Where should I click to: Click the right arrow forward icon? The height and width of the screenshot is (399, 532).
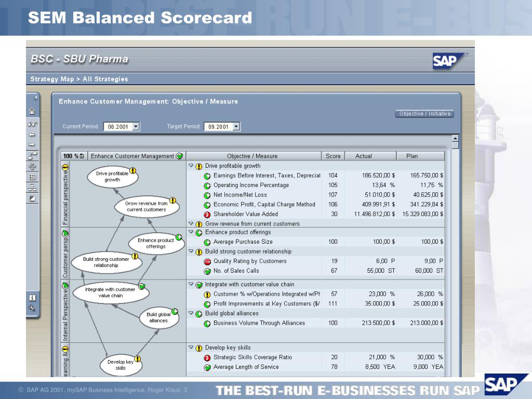[32, 144]
